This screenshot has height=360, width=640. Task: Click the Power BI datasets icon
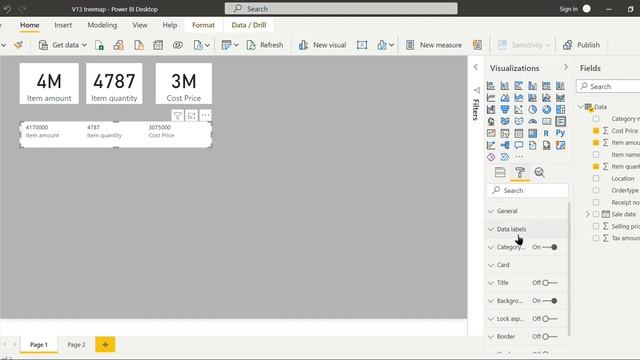pos(119,45)
